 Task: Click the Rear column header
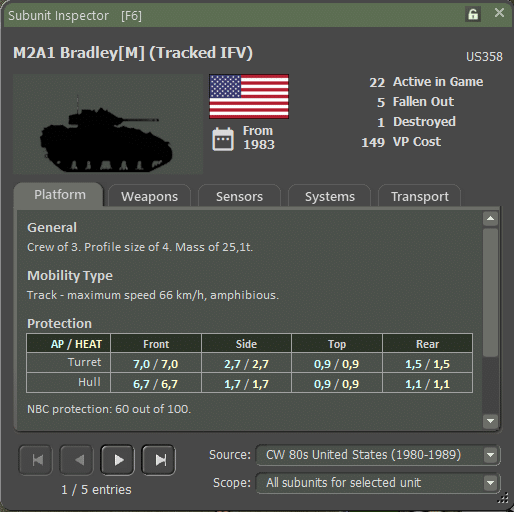point(427,344)
